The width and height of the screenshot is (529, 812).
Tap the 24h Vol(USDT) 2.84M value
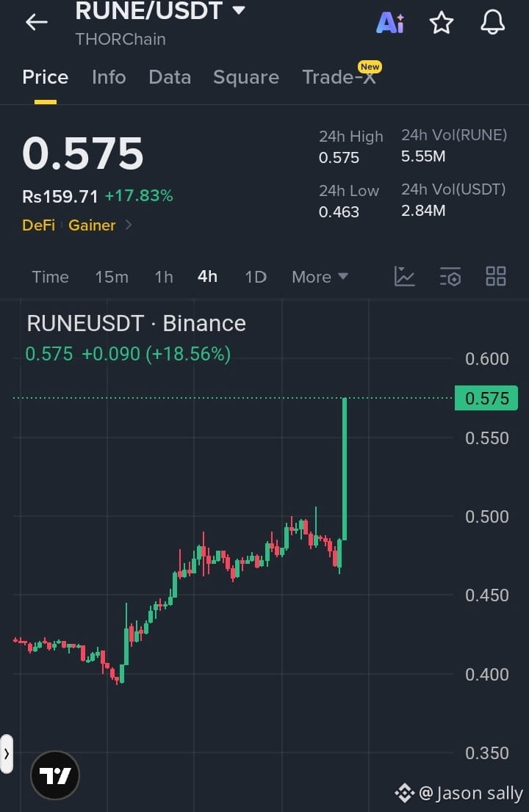click(423, 211)
